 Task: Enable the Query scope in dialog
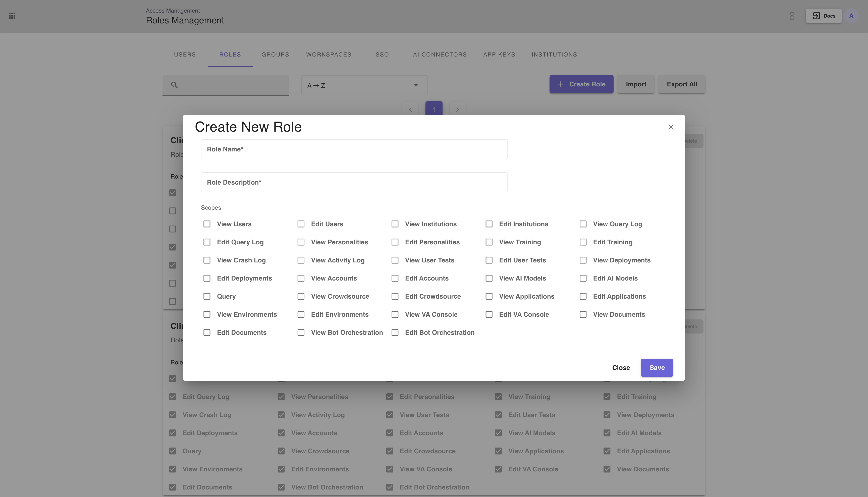(207, 296)
